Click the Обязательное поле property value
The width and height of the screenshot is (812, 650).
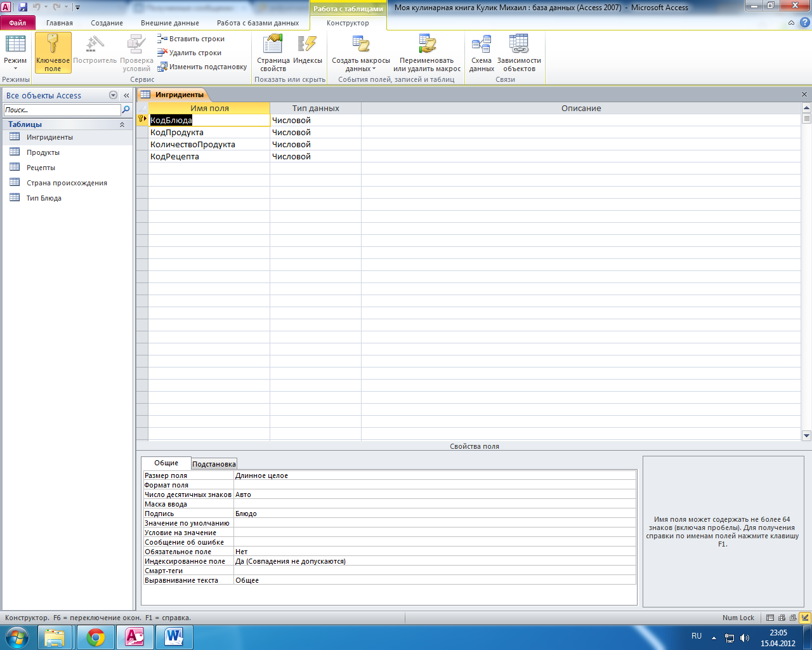pos(435,552)
